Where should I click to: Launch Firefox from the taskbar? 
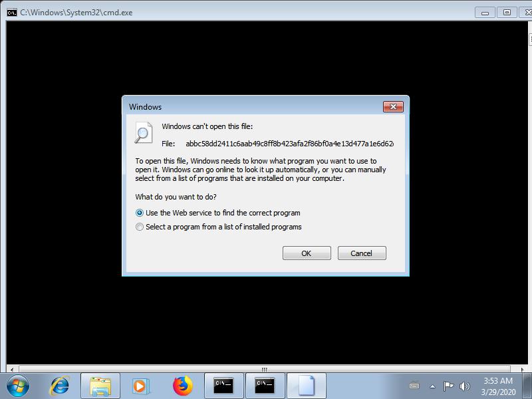pyautogui.click(x=182, y=386)
